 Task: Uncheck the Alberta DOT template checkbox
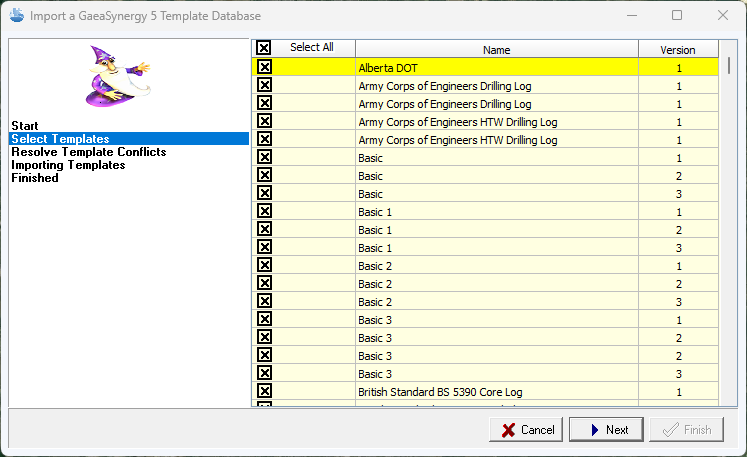pos(264,67)
